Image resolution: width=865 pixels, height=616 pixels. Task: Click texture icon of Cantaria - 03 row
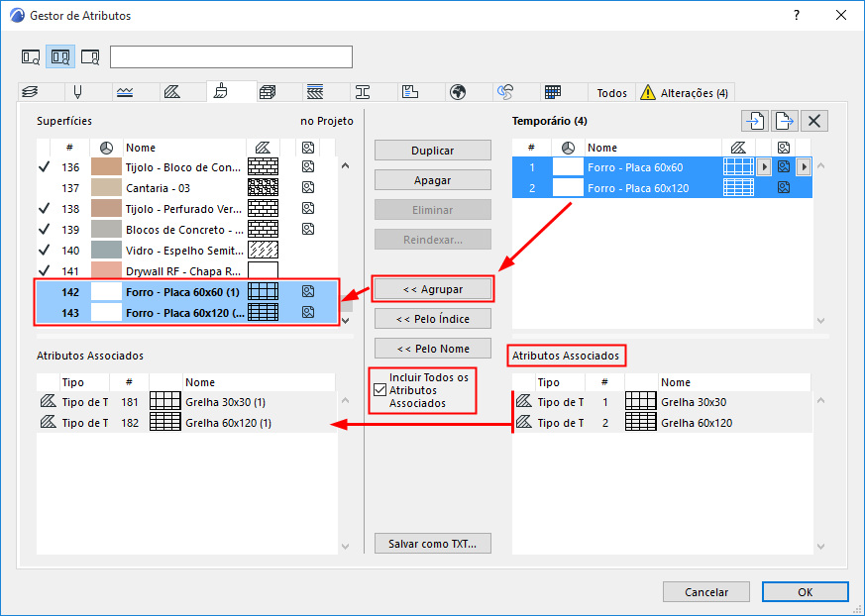(x=308, y=188)
